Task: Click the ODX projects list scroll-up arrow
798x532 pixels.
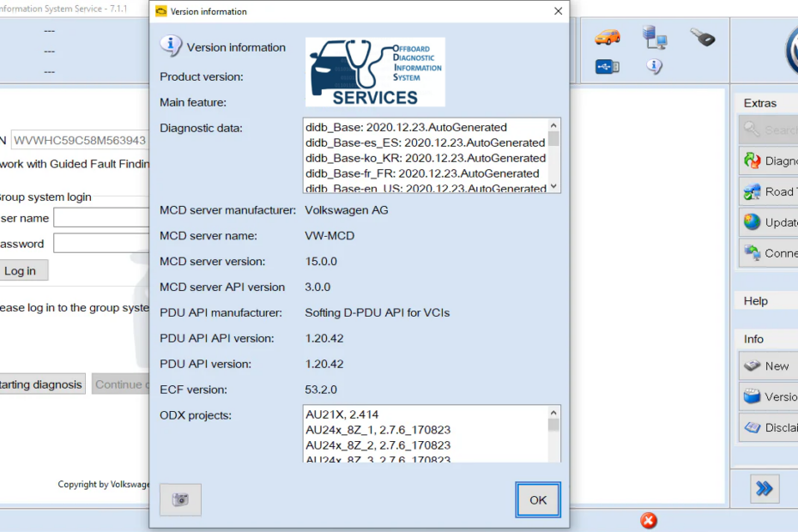Action: tap(553, 413)
